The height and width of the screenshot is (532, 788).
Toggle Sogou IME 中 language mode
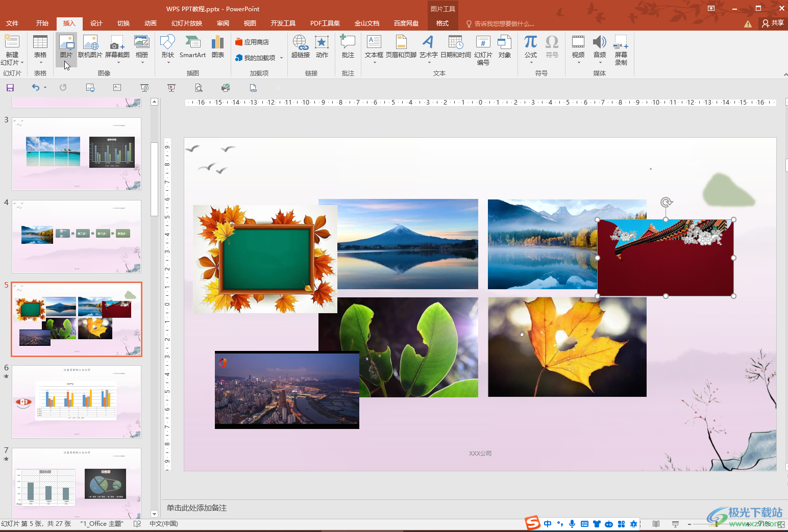point(548,524)
